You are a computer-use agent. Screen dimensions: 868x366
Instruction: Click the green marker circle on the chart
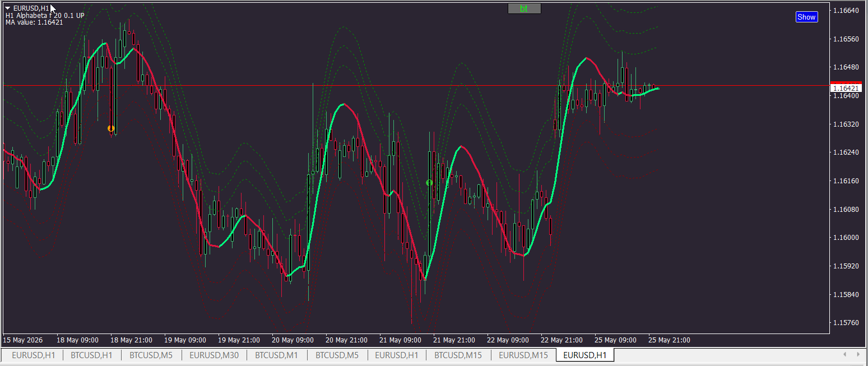point(429,183)
